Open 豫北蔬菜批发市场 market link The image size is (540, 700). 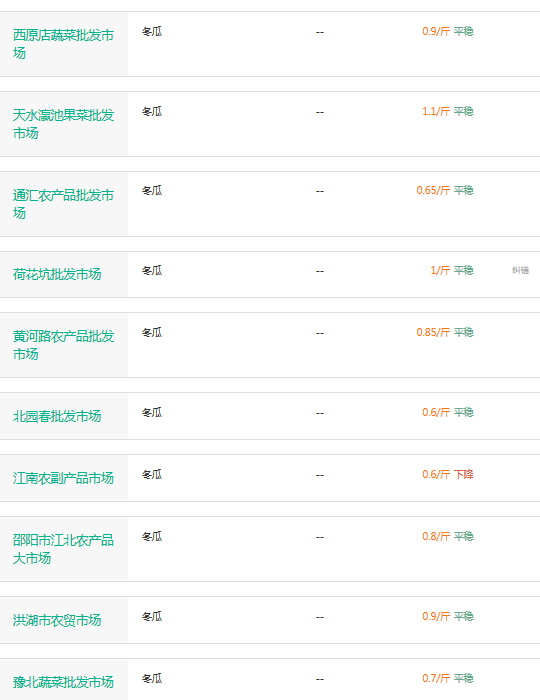(x=63, y=682)
